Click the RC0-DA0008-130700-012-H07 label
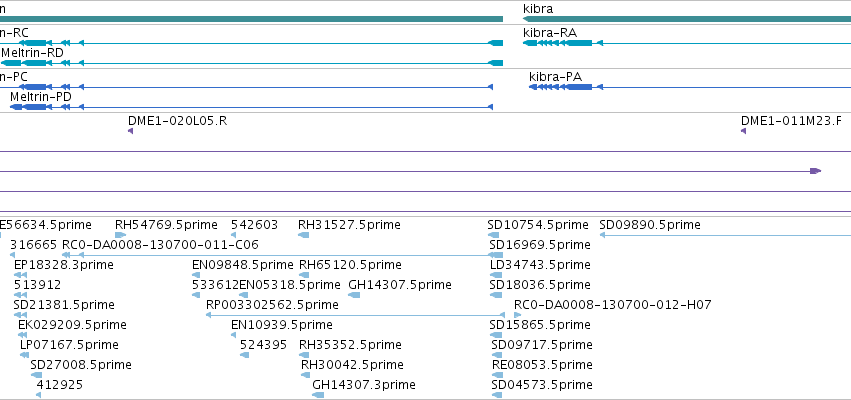Image resolution: width=851 pixels, height=400 pixels. click(613, 305)
